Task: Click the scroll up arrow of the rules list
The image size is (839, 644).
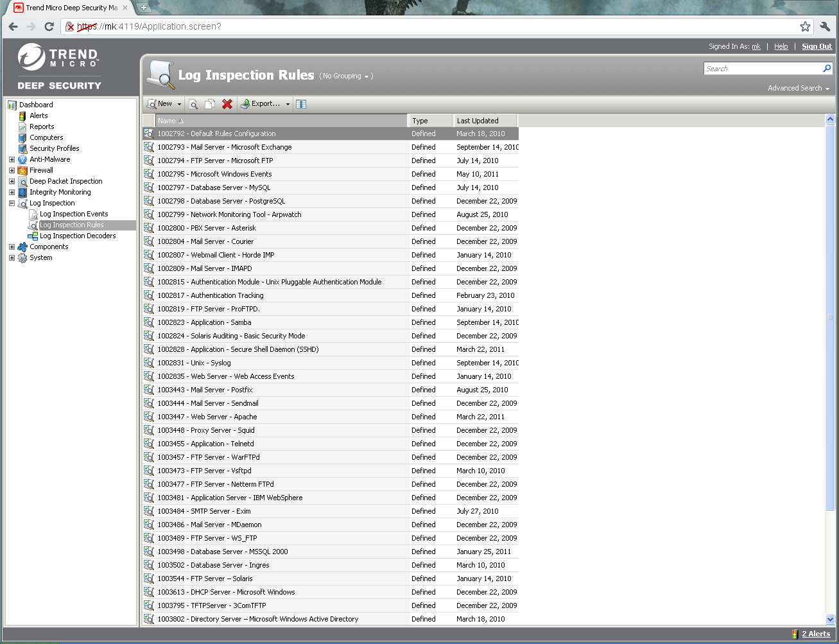Action: pos(830,119)
